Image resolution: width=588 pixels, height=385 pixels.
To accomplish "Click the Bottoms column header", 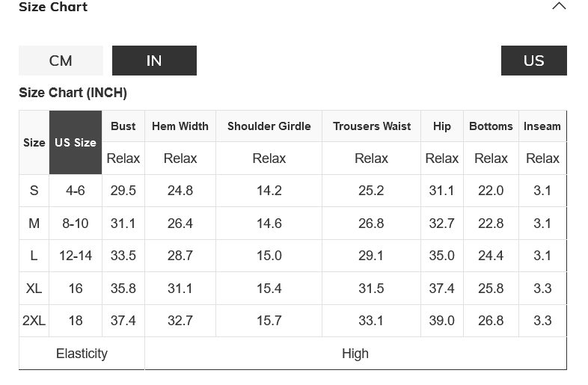I will [x=491, y=126].
